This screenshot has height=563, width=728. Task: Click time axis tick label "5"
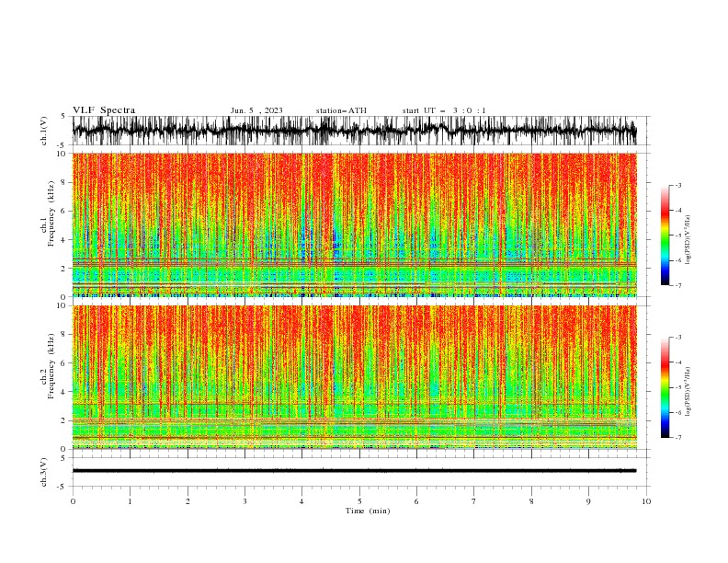tap(359, 501)
